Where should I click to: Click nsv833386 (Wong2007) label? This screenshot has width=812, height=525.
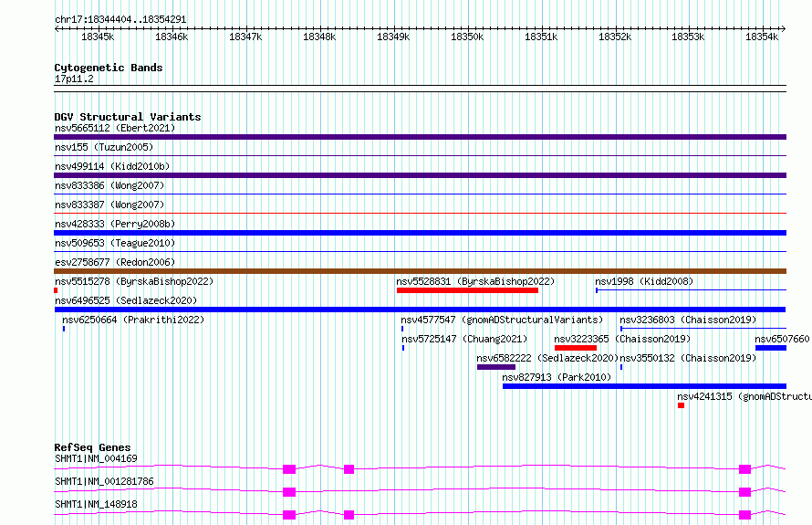point(109,185)
